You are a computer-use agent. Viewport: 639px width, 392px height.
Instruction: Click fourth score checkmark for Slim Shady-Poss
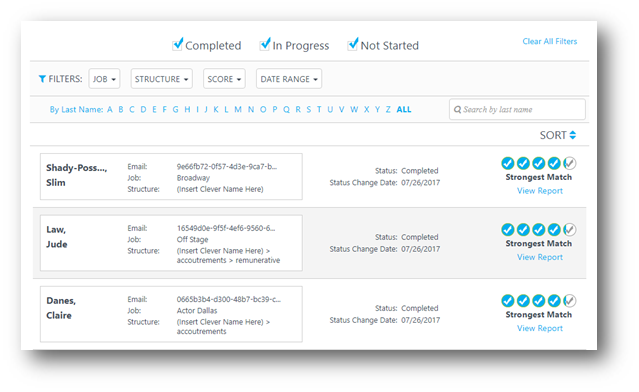554,163
